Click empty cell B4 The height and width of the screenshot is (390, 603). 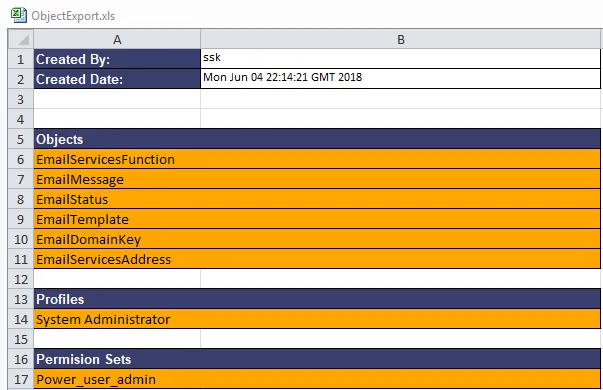(400, 119)
